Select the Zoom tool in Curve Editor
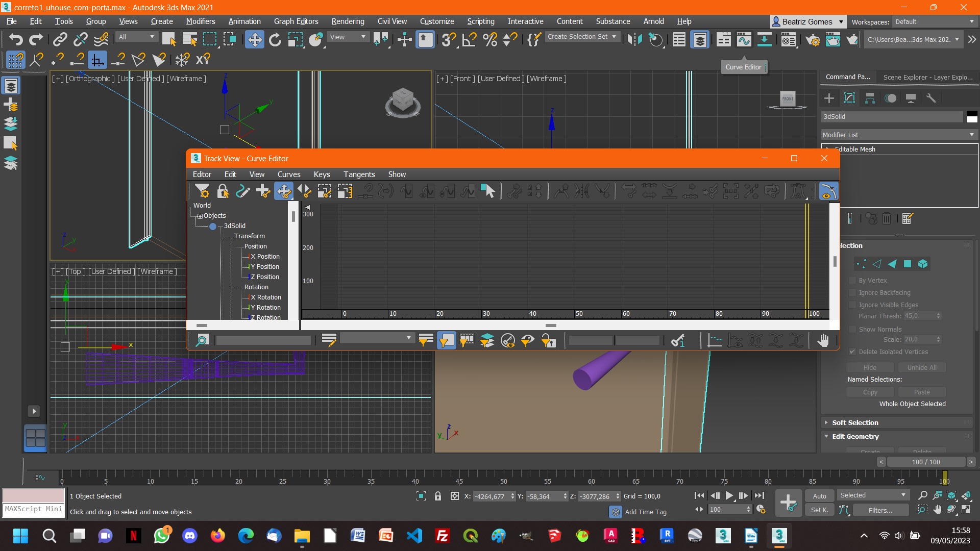 [201, 340]
